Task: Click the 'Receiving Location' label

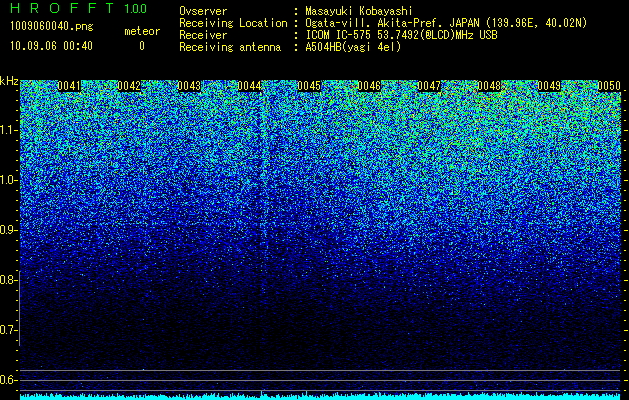Action: tap(233, 23)
